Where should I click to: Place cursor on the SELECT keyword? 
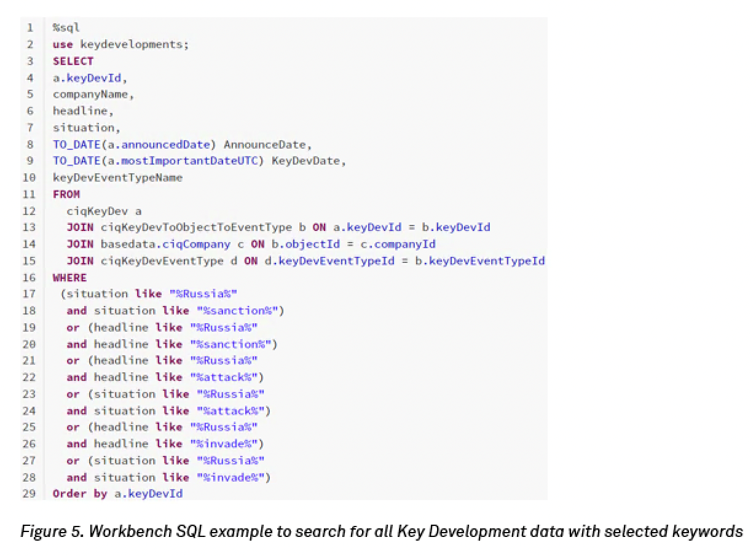tap(73, 61)
